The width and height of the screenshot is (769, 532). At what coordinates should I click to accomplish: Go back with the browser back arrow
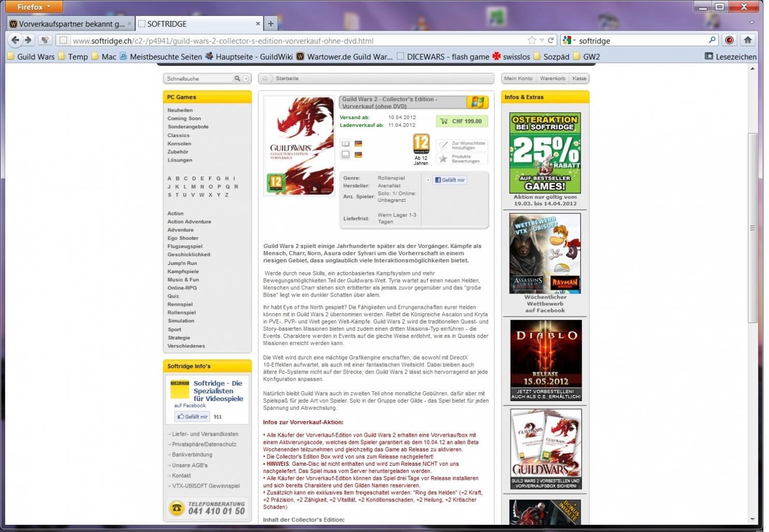15,40
